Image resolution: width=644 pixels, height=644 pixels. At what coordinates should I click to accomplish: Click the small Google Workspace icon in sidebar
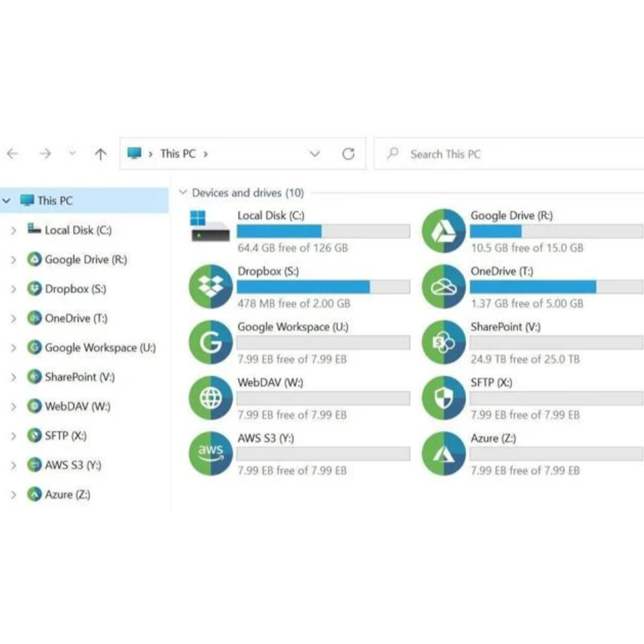click(34, 348)
